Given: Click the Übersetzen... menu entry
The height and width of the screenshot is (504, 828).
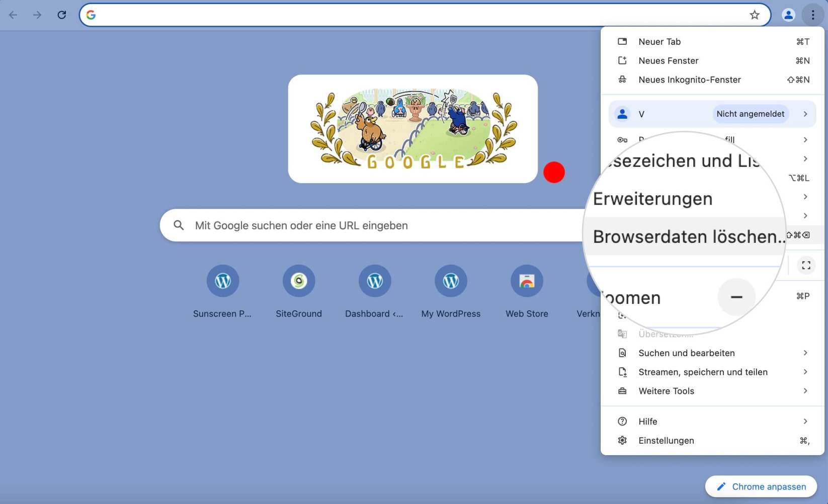Looking at the screenshot, I should coord(666,334).
